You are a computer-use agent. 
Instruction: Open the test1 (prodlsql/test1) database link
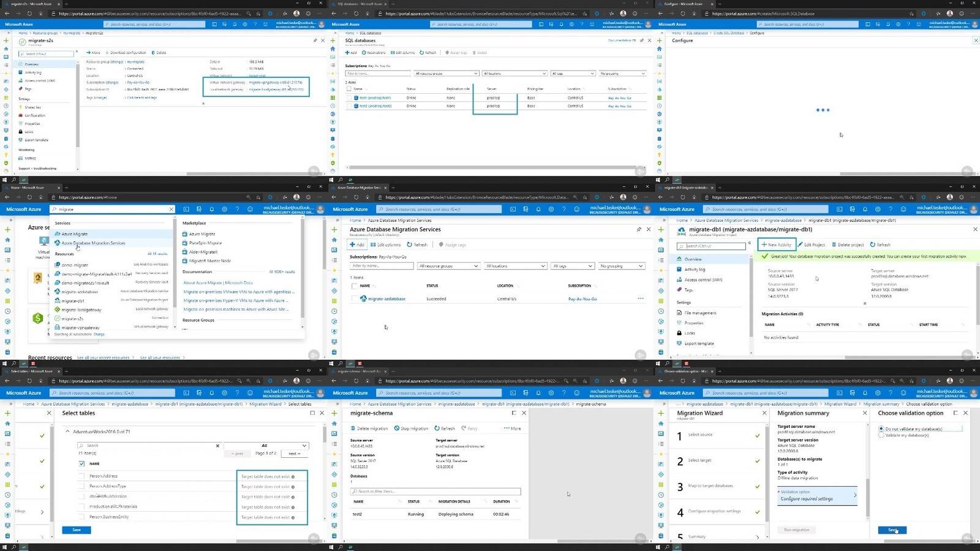click(375, 98)
